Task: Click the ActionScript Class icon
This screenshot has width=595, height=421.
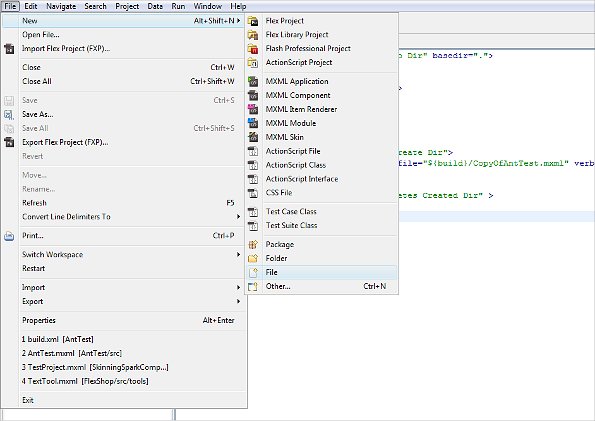Action: tap(253, 165)
